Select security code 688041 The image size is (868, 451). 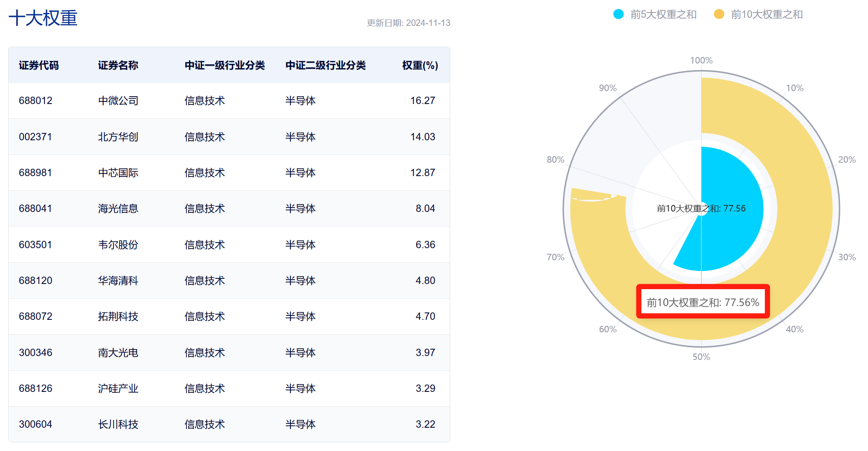(35, 208)
